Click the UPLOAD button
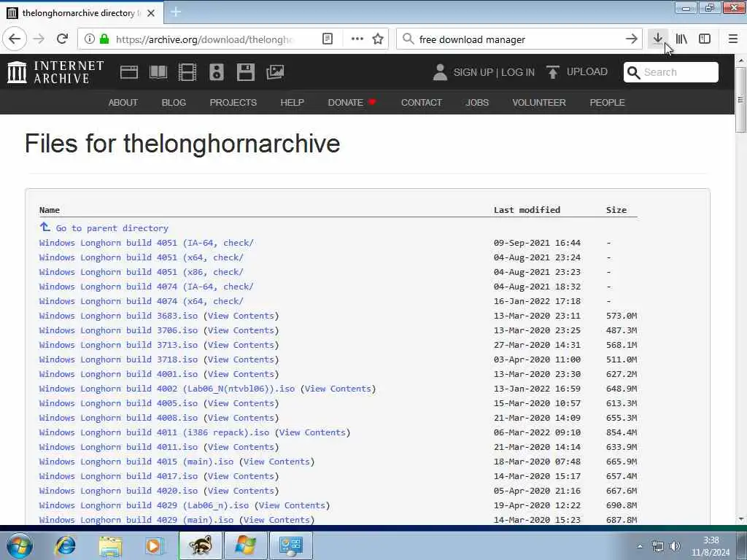 coord(577,72)
